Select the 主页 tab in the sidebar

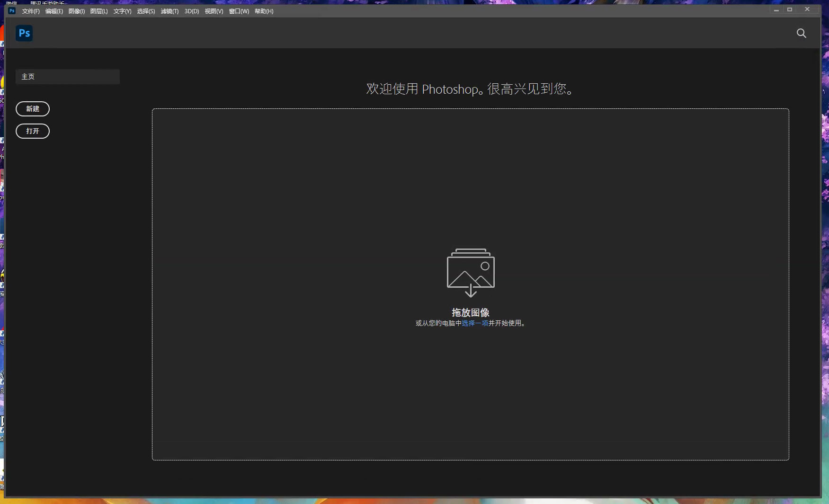(67, 77)
